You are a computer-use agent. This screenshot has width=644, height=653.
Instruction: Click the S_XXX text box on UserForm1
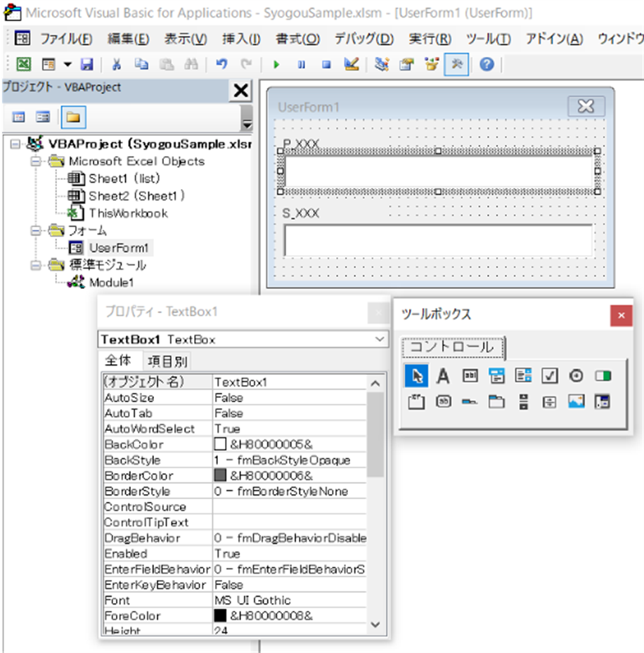pyautogui.click(x=438, y=240)
